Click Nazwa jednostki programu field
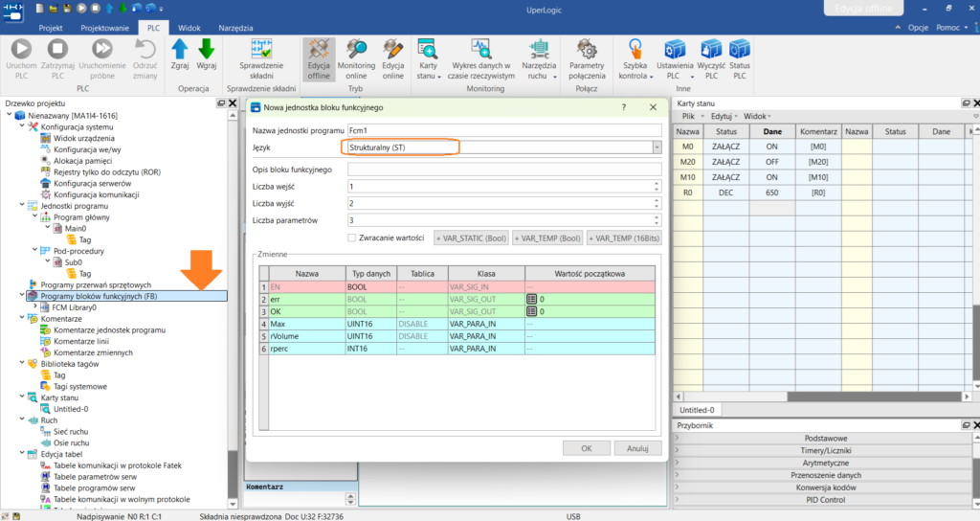The width and height of the screenshot is (980, 521). point(504,130)
